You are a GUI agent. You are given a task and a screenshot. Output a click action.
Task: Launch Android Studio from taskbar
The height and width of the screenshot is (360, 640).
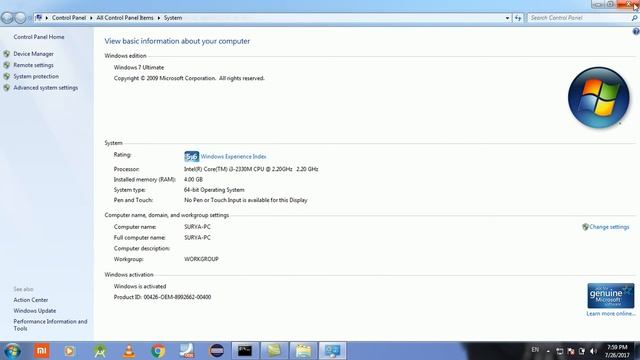tap(100, 351)
